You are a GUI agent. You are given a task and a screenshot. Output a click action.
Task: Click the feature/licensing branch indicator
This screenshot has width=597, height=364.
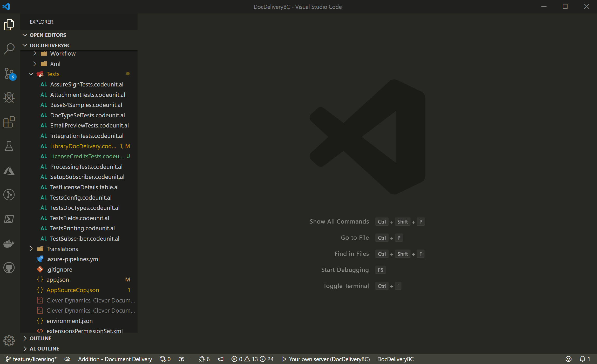31,359
